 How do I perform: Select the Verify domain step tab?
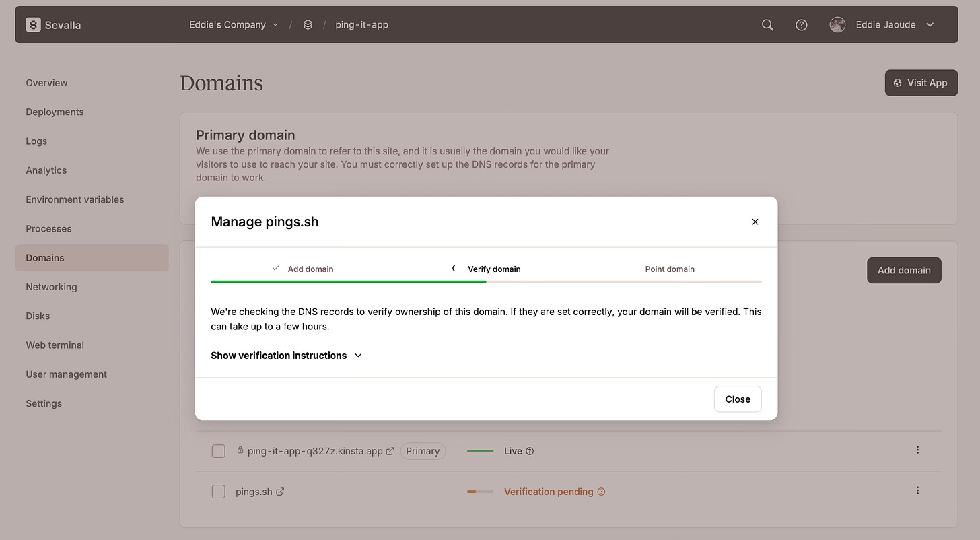point(486,269)
